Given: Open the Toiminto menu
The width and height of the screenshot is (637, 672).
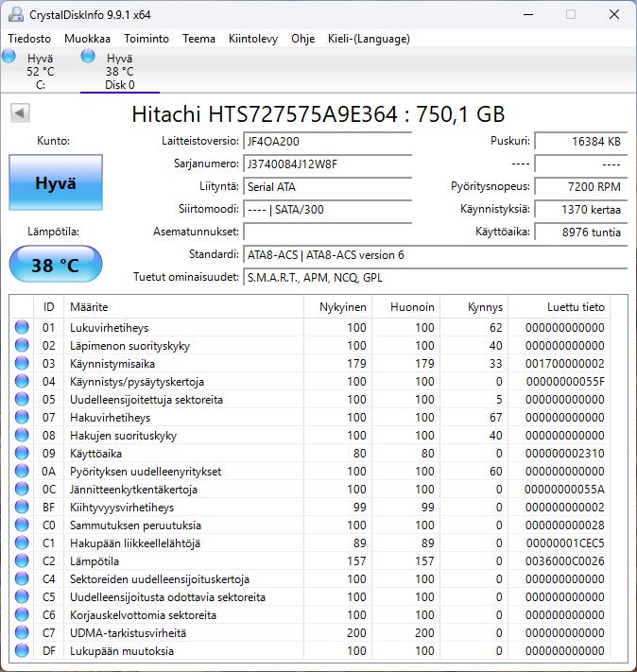Looking at the screenshot, I should click(146, 39).
